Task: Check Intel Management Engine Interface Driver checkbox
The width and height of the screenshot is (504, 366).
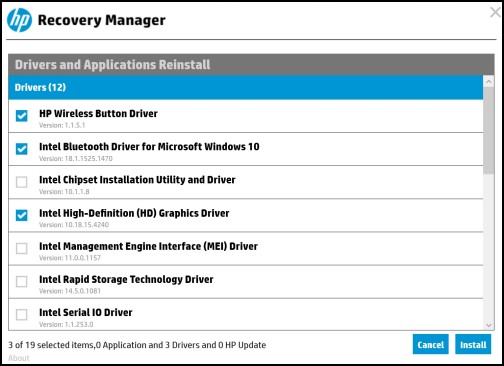Action: click(x=22, y=248)
